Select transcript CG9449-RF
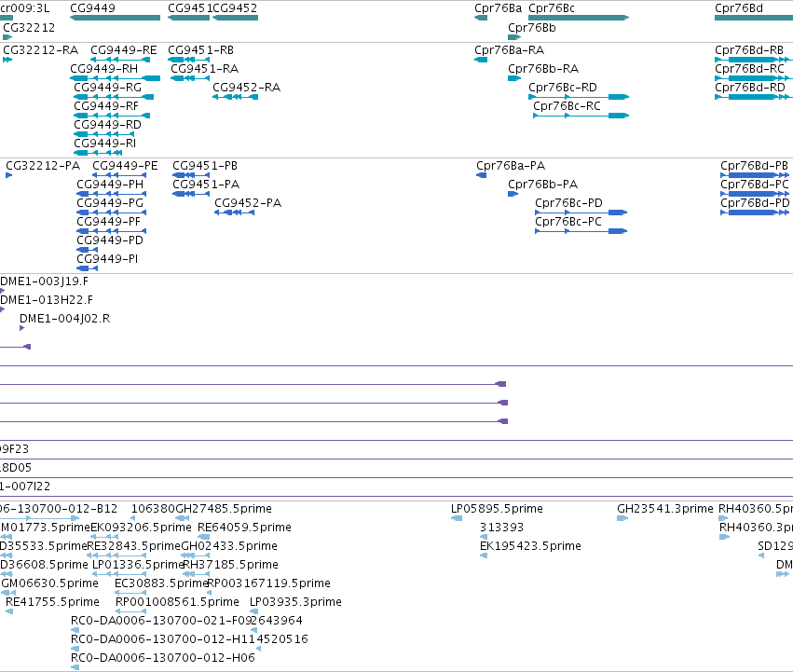Image resolution: width=793 pixels, height=672 pixels. point(106,106)
